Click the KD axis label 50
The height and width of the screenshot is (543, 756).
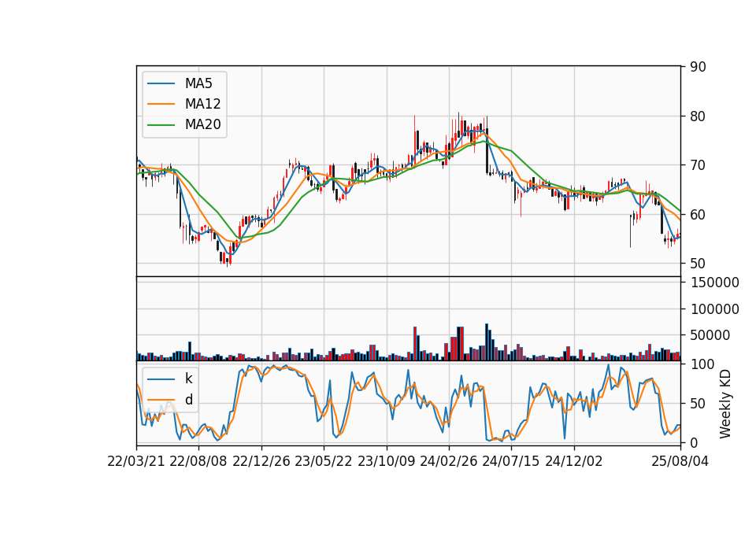click(698, 404)
